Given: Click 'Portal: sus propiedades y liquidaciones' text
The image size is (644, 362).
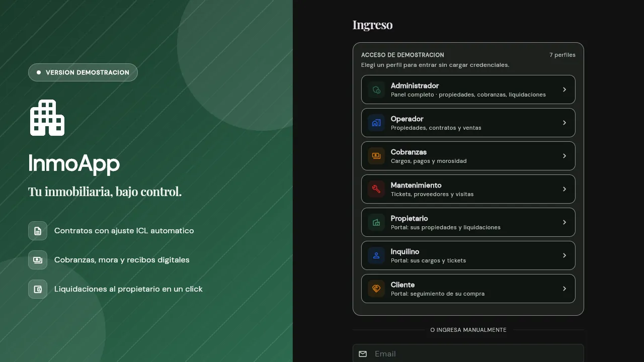Looking at the screenshot, I should [x=446, y=227].
